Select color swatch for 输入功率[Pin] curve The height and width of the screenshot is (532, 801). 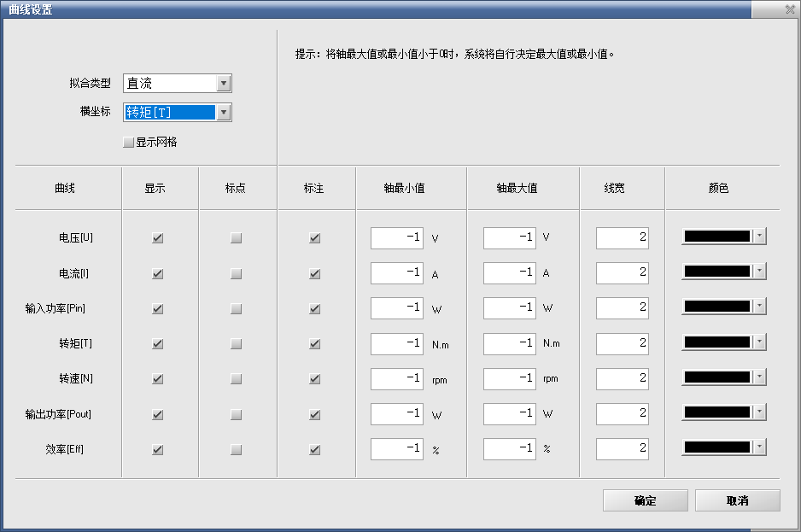(717, 307)
